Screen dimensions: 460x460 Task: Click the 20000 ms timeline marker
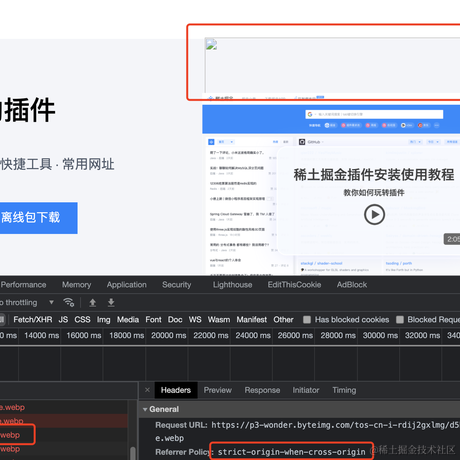click(168, 335)
